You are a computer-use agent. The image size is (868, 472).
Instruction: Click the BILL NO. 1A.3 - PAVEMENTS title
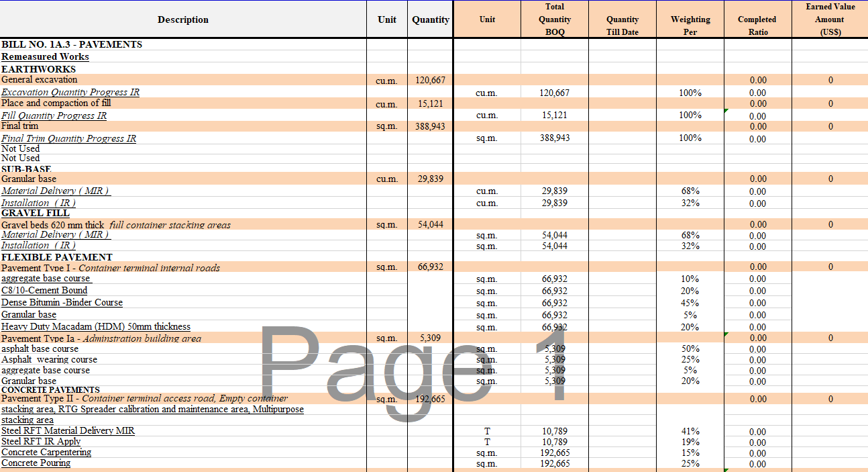pos(72,44)
